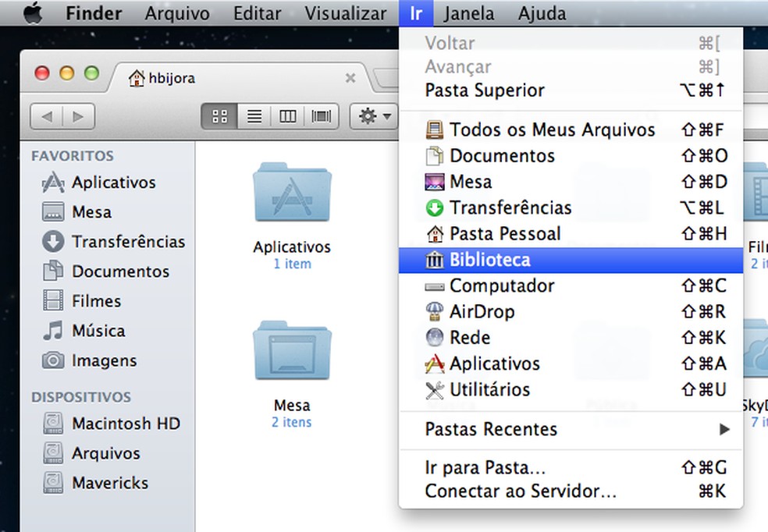Click the Aplicativos folder name label
Image resolution: width=768 pixels, height=532 pixels.
[x=292, y=247]
